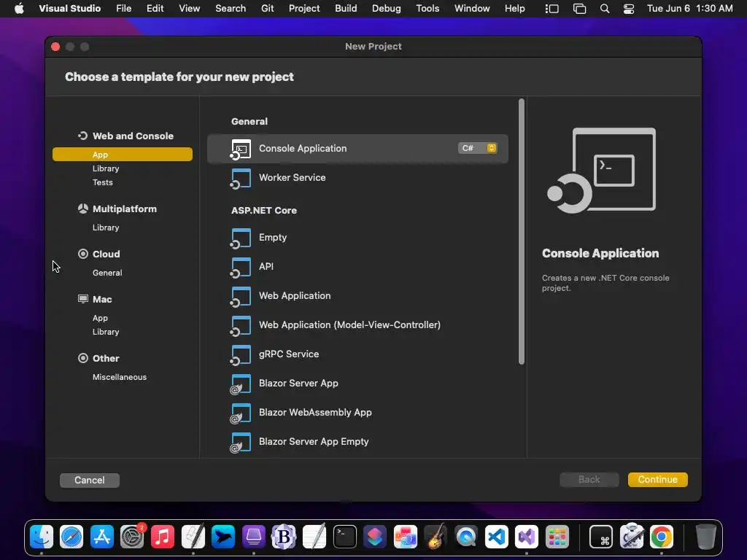The image size is (747, 560).
Task: Open Visual Studio Code from the dock
Action: tap(496, 537)
